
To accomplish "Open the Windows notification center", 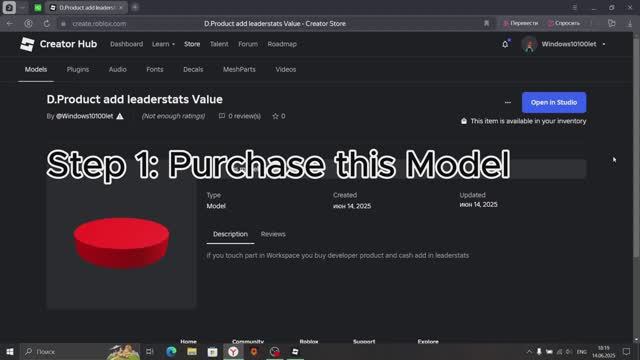I will point(626,351).
